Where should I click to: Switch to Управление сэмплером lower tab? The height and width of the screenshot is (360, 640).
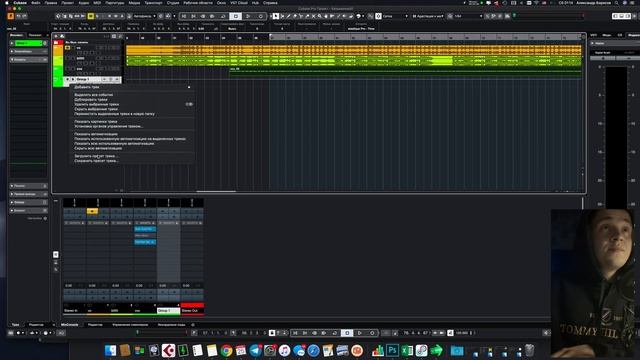(x=130, y=325)
